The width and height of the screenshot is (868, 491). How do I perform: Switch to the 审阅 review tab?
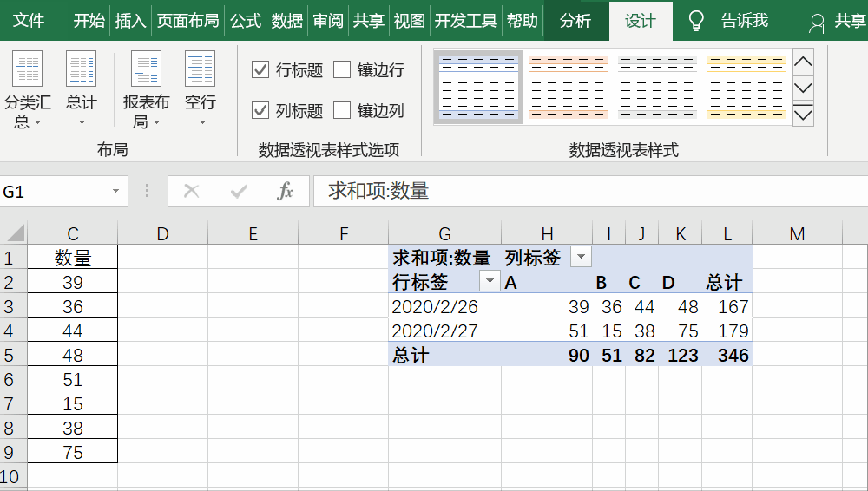[x=328, y=21]
